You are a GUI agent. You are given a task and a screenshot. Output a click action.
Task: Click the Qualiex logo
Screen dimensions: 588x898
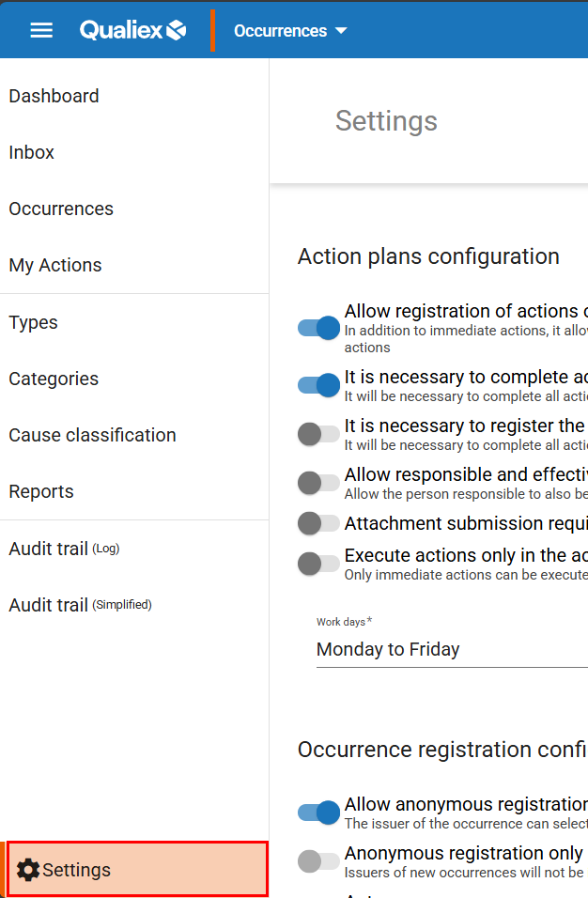(132, 30)
